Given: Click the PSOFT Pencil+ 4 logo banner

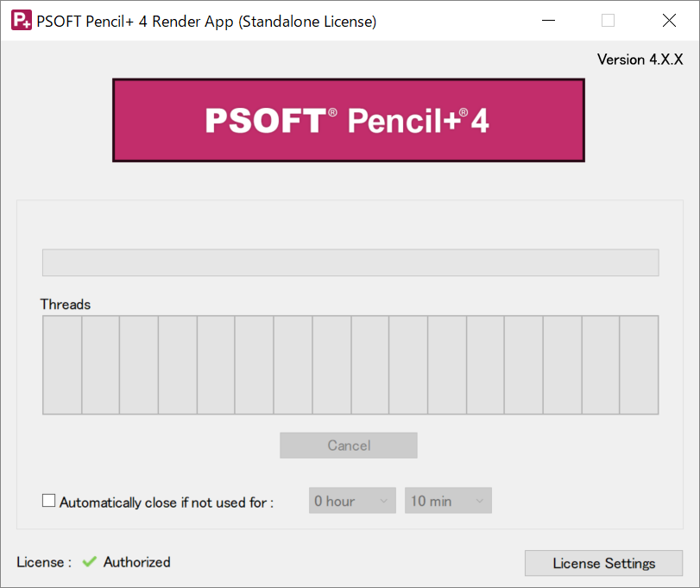Looking at the screenshot, I should pos(349,120).
